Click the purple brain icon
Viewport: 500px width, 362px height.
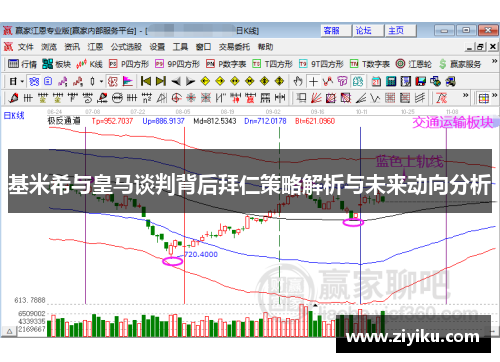[342, 81]
